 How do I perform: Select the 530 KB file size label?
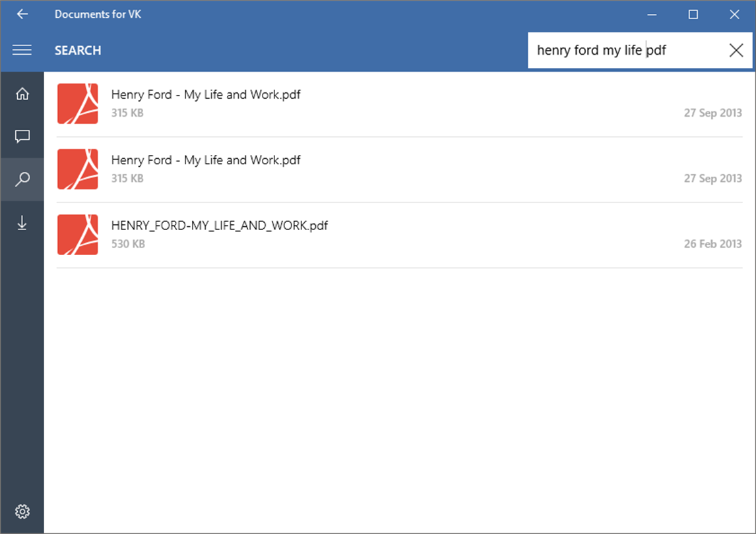click(128, 244)
